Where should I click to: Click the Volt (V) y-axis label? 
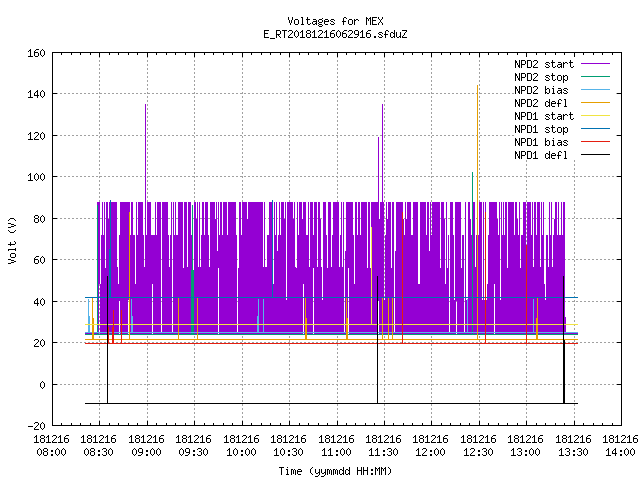[x=12, y=240]
